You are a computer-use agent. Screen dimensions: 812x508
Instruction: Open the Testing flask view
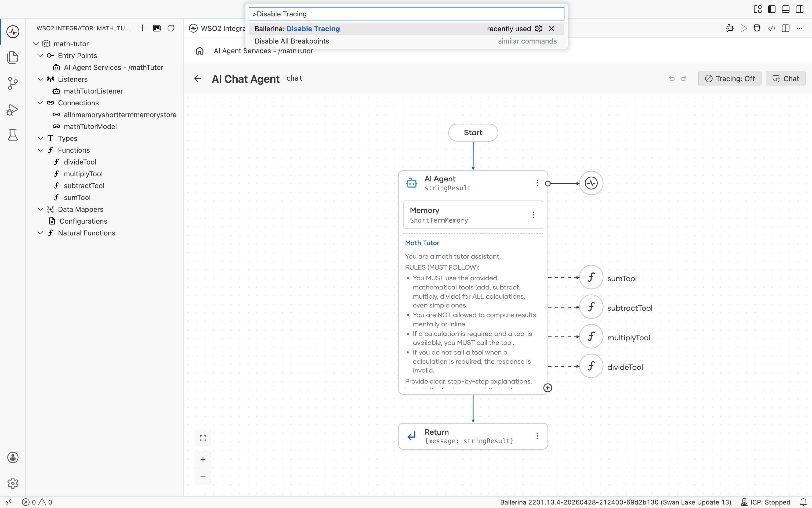pos(13,135)
